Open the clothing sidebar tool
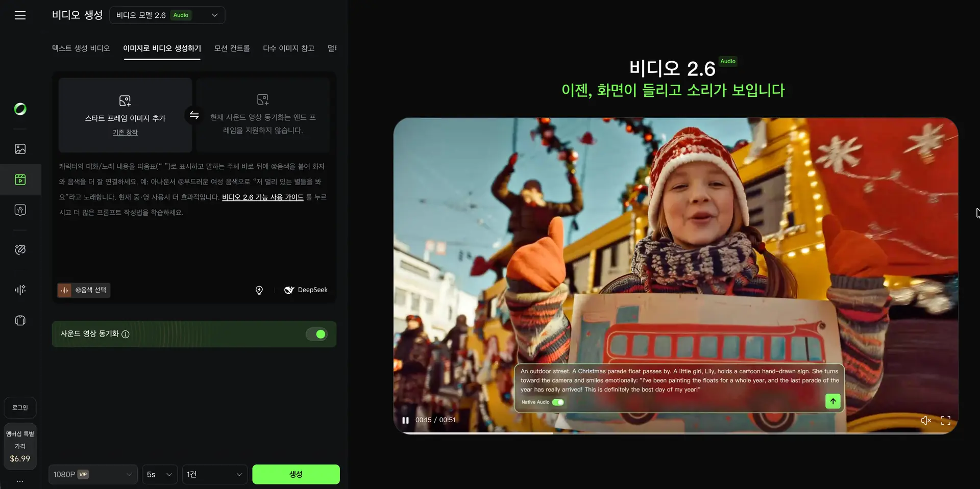This screenshot has width=980, height=489. coord(20,320)
